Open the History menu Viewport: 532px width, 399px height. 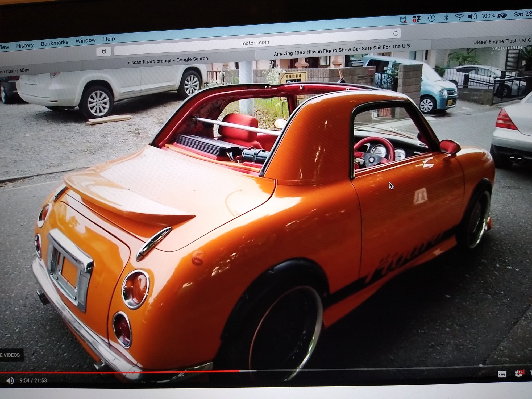pos(25,45)
